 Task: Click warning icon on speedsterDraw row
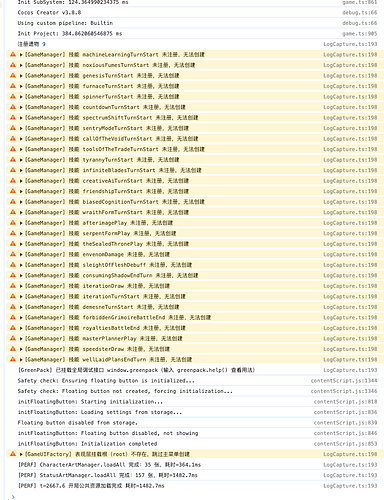(13, 349)
